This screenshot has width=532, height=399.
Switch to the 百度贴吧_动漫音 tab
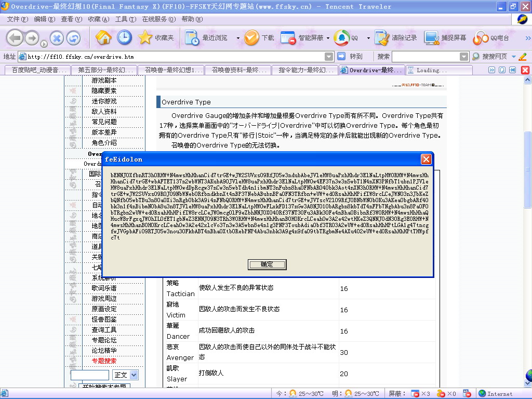tap(37, 70)
